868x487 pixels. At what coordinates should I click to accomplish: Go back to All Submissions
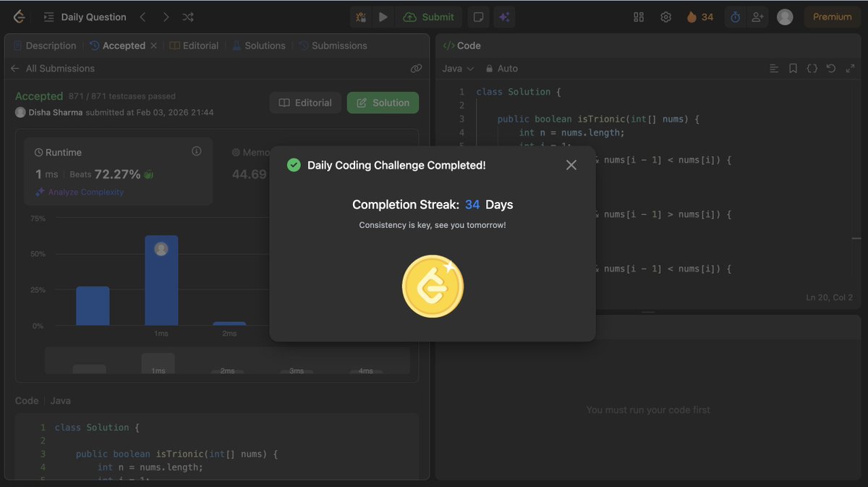(53, 68)
